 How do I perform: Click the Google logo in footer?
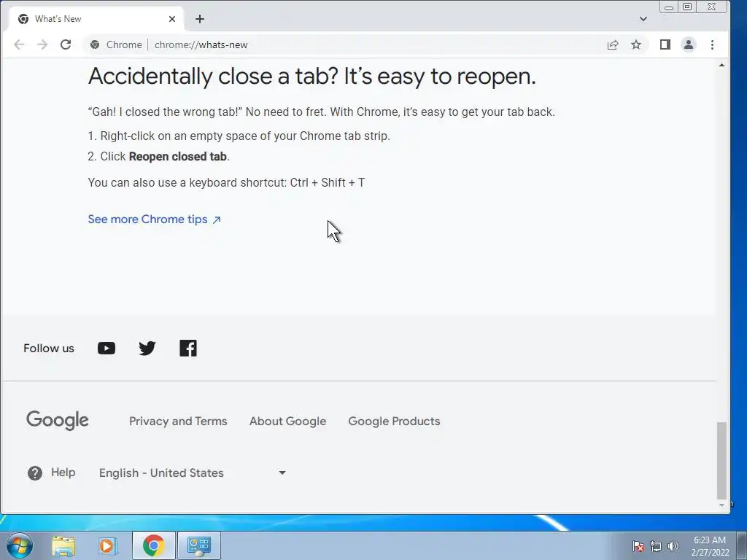click(x=57, y=421)
